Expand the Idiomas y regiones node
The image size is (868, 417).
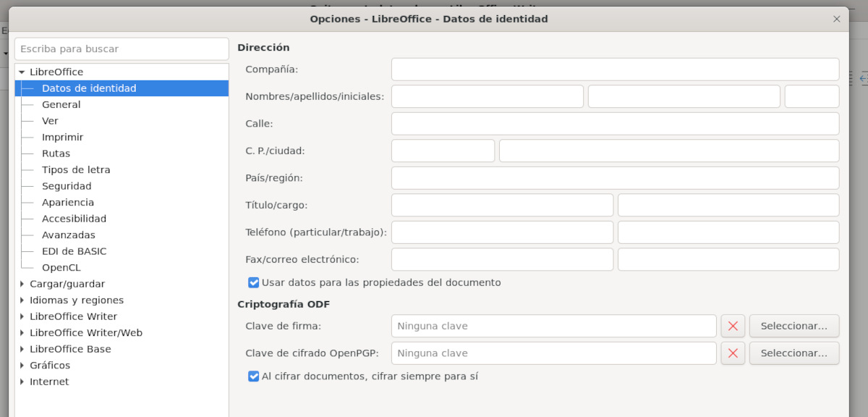tap(22, 300)
